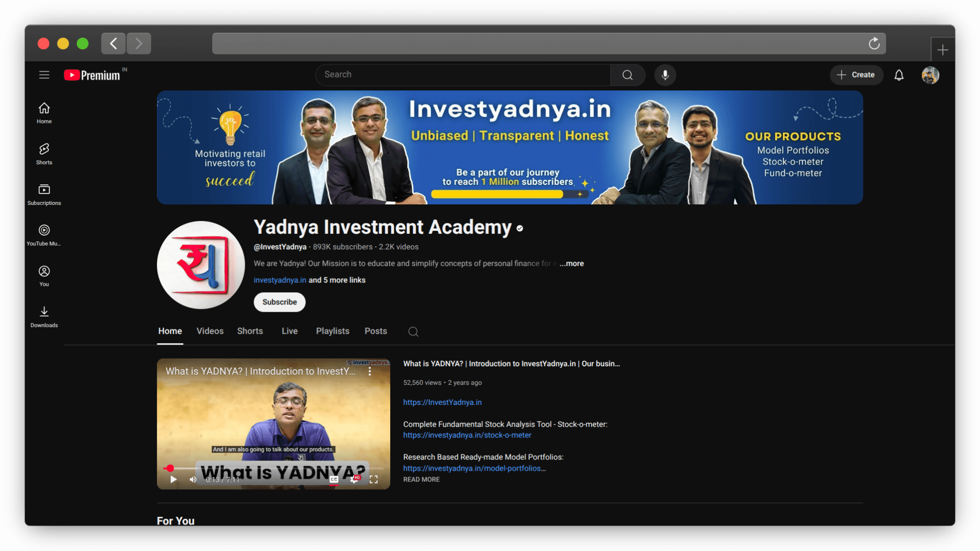The width and height of the screenshot is (980, 551).
Task: Expand channel description with ...more
Action: click(x=572, y=264)
